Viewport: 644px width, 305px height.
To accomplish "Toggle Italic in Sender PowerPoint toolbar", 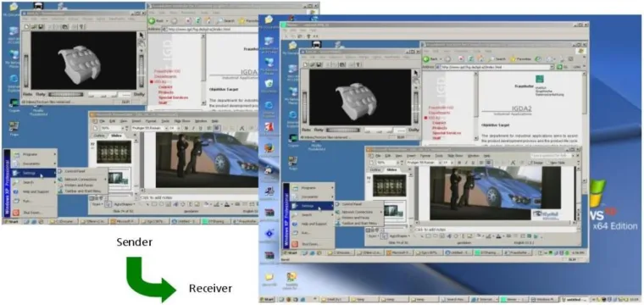I will point(192,128).
